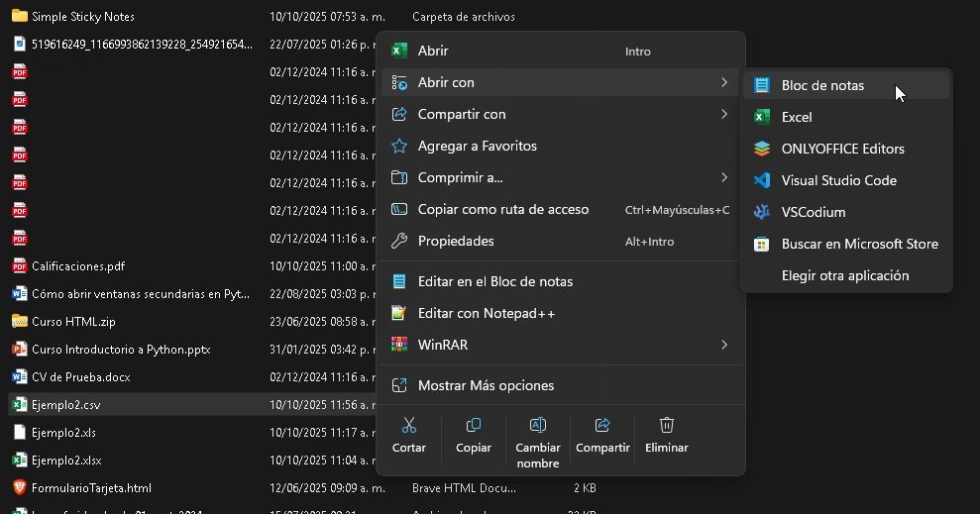
Task: Click the Mostrar Más opciones icon
Action: 399,385
